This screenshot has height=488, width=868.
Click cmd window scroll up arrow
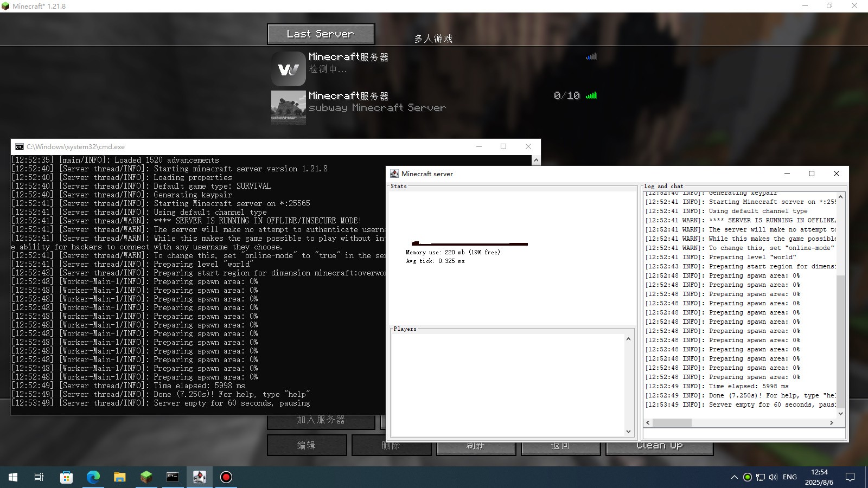click(x=536, y=160)
